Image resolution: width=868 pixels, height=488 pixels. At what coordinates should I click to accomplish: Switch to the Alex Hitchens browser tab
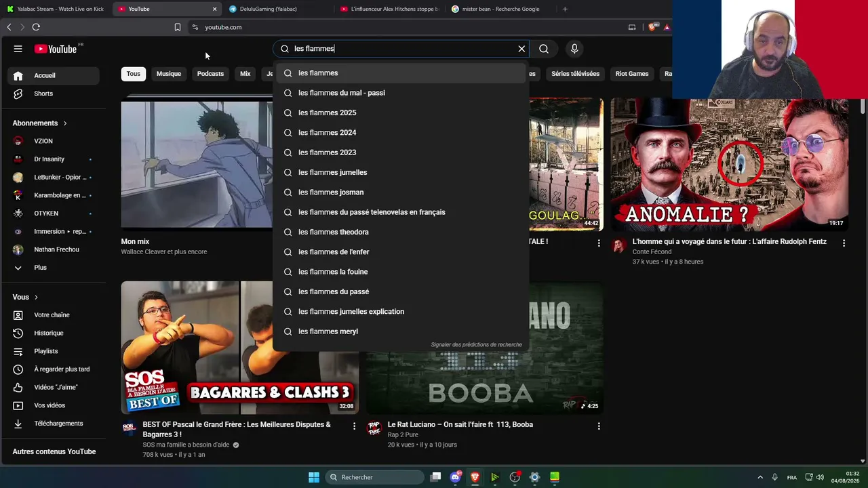pyautogui.click(x=389, y=9)
